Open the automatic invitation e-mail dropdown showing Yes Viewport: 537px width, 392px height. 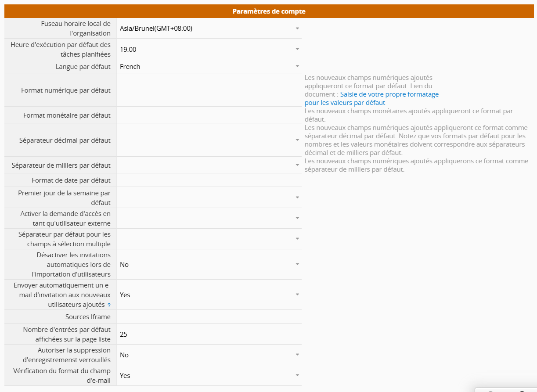(209, 295)
